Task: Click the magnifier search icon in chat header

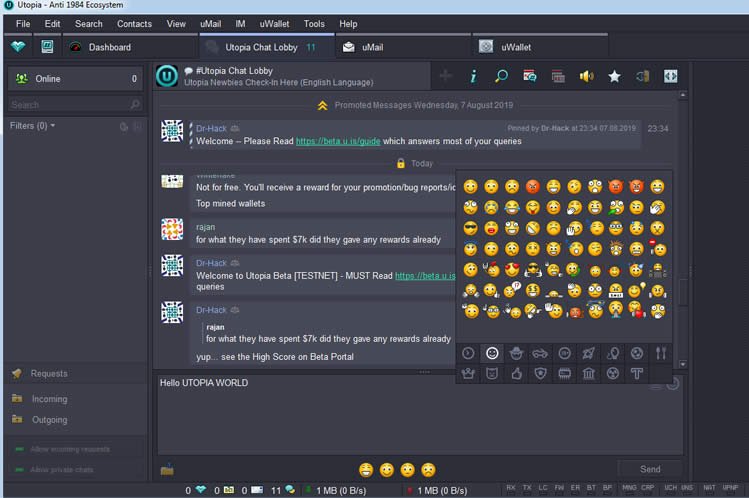Action: pos(501,76)
